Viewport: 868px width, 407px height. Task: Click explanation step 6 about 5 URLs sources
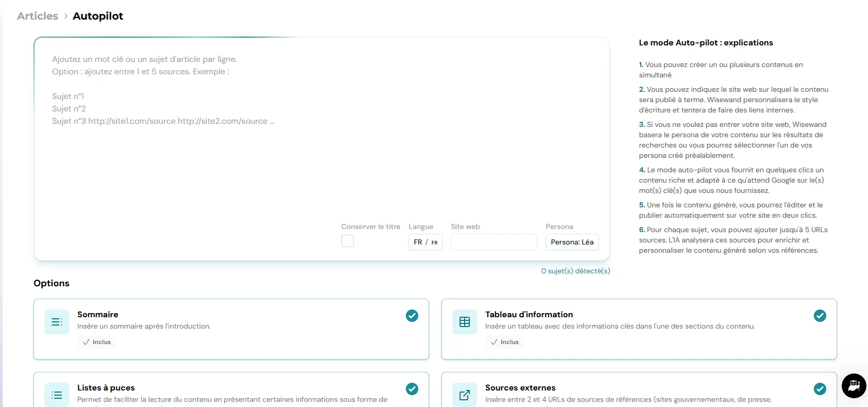pos(733,240)
